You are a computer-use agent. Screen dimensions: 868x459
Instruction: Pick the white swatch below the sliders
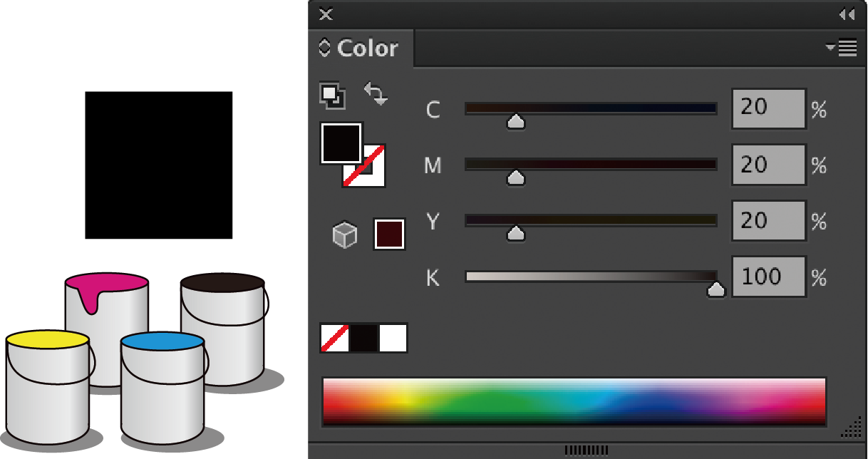[x=393, y=339]
